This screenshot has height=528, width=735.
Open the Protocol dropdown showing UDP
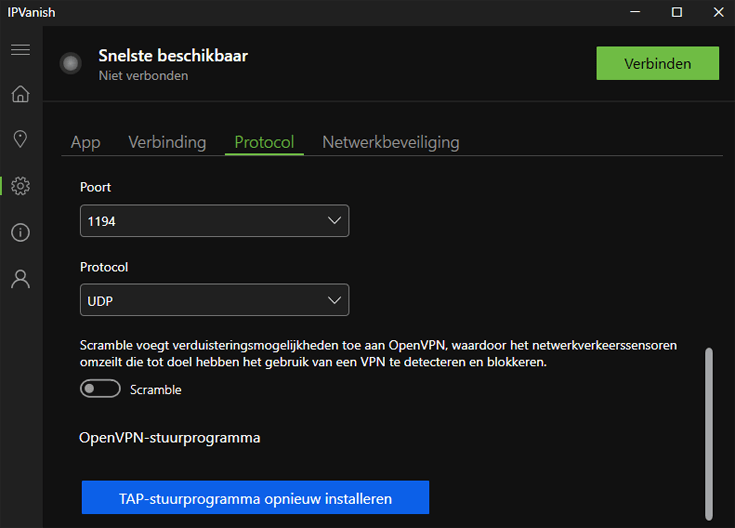(x=215, y=300)
